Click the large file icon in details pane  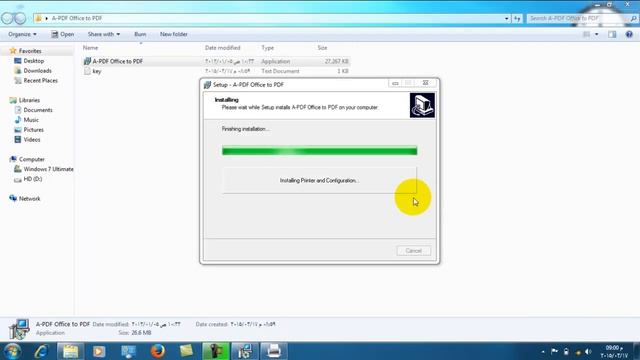(19, 329)
